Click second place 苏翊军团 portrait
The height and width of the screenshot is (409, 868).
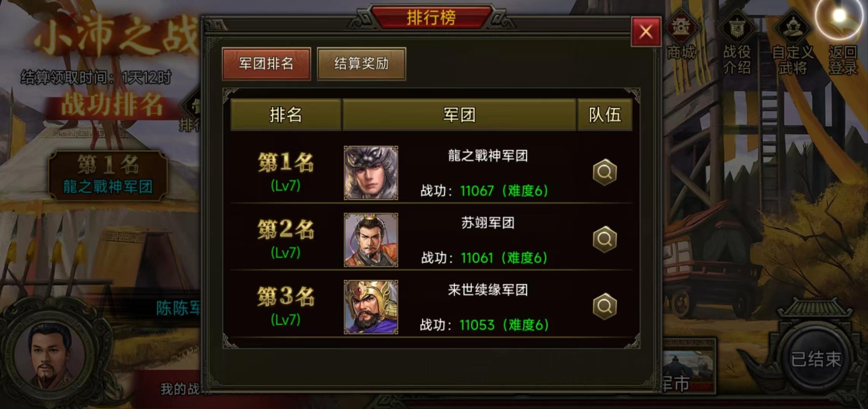coord(371,240)
